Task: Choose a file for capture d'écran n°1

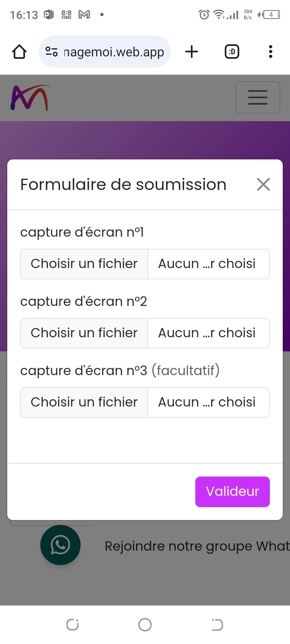Action: (x=84, y=264)
